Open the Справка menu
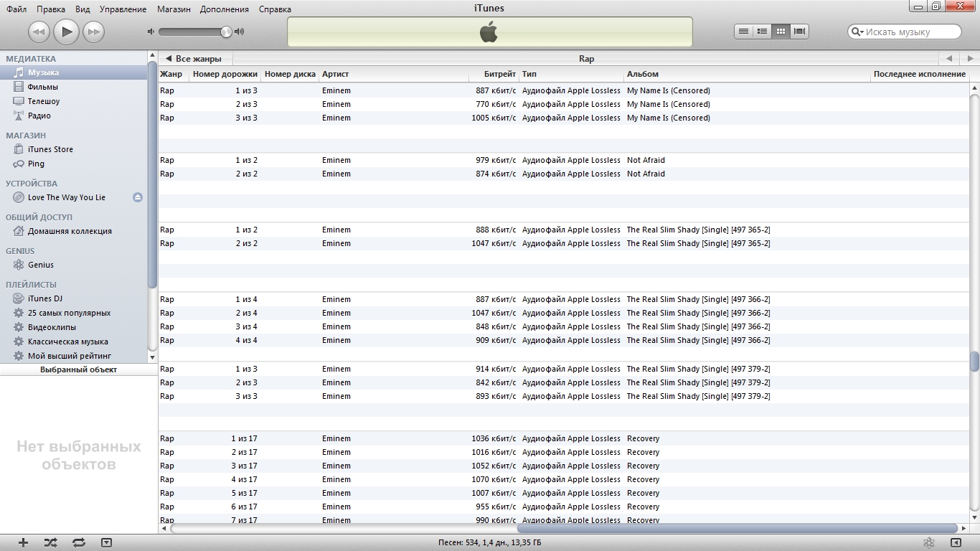The width and height of the screenshot is (980, 551). point(275,9)
